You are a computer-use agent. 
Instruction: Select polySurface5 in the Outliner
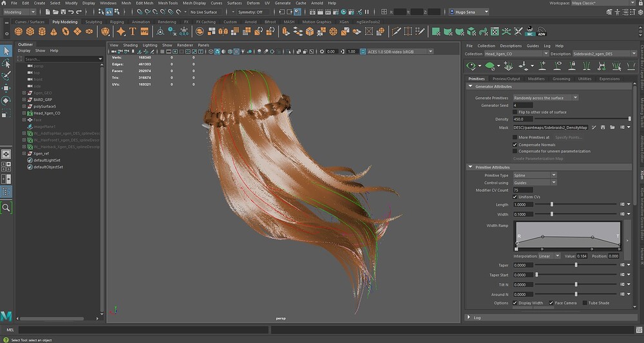pyautogui.click(x=44, y=106)
